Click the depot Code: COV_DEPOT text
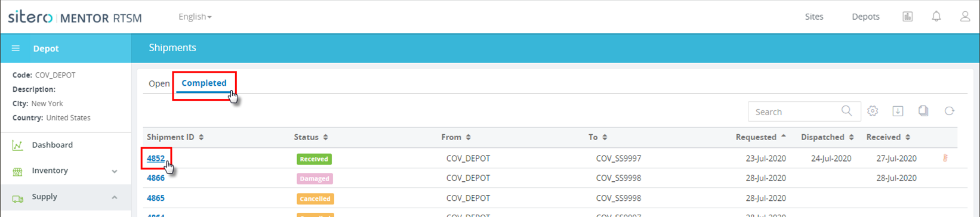The height and width of the screenshot is (217, 980). click(44, 75)
